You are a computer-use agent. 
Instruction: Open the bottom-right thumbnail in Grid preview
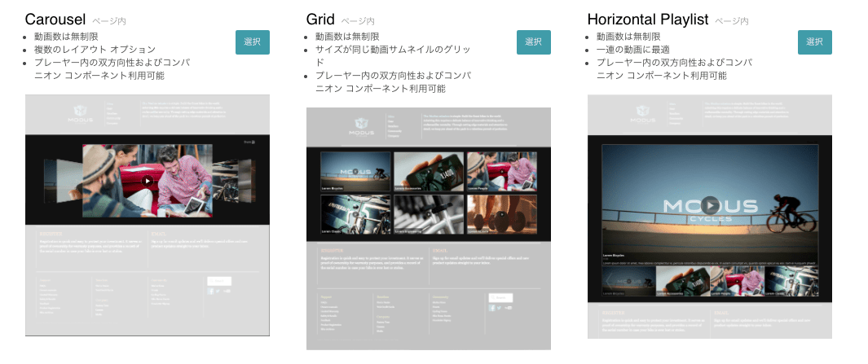501,214
